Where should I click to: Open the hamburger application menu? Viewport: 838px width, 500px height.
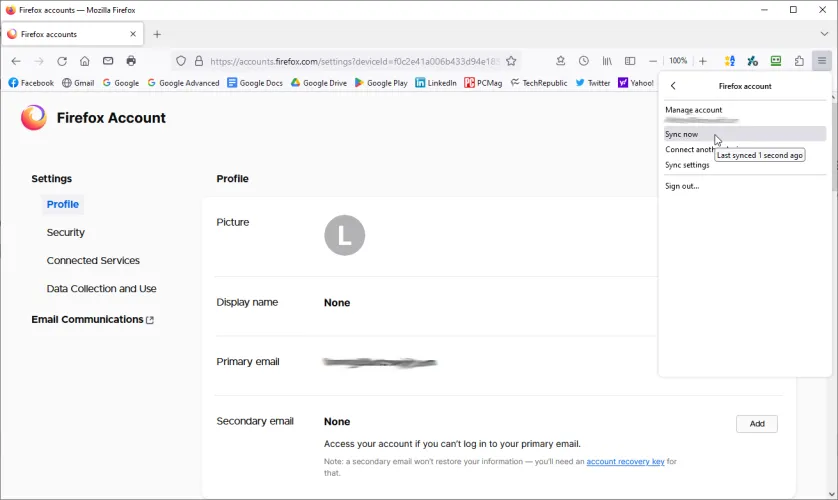point(821,61)
